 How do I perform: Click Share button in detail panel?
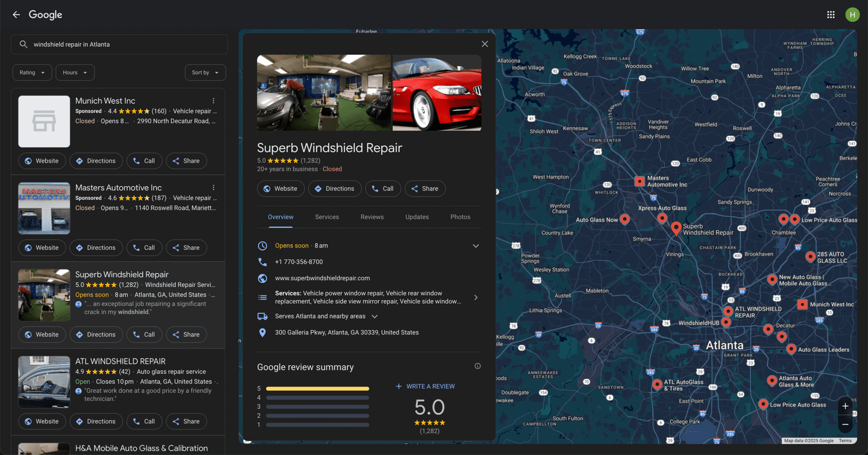(x=425, y=189)
